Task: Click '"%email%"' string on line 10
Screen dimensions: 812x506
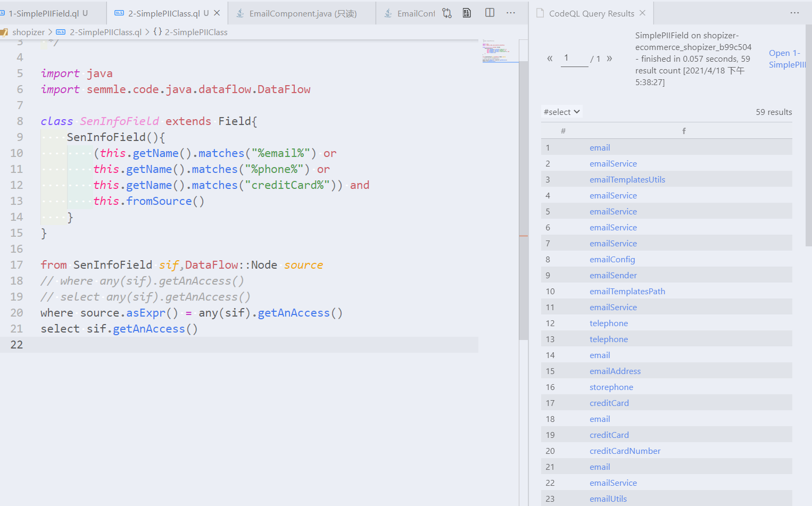Action: [x=280, y=153]
